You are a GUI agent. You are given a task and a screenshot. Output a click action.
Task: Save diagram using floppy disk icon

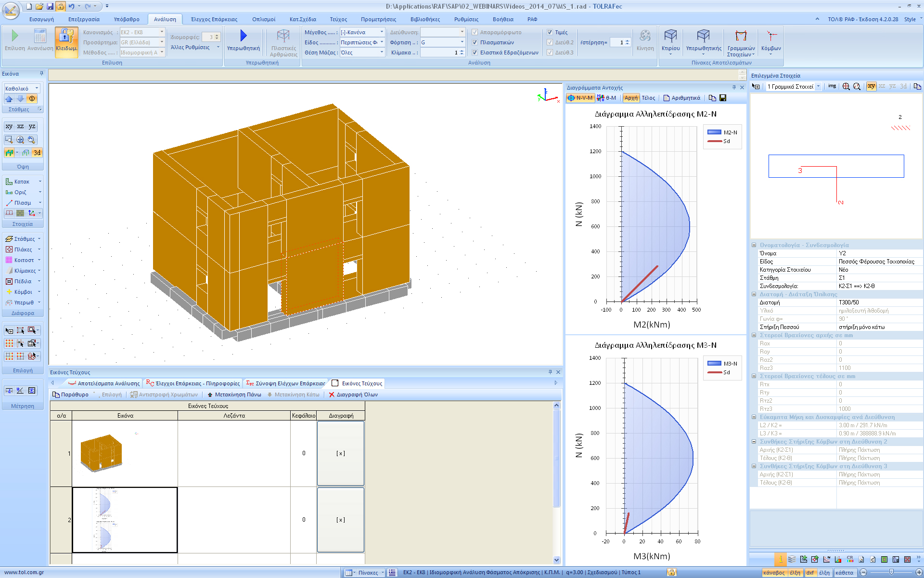click(723, 98)
